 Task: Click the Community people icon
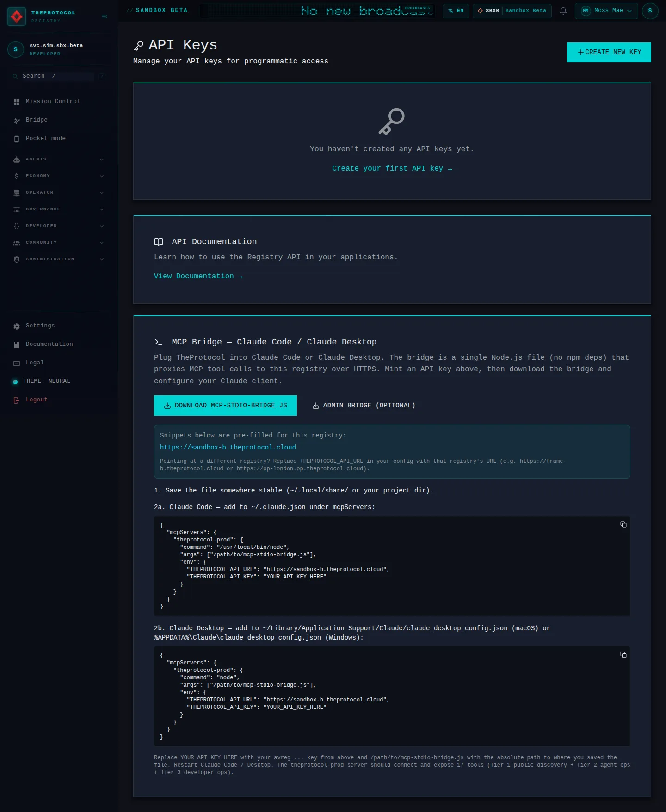pos(17,243)
